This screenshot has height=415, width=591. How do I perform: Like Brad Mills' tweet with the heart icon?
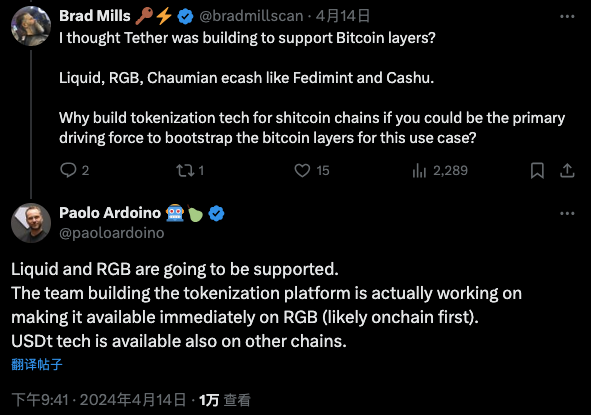click(302, 170)
